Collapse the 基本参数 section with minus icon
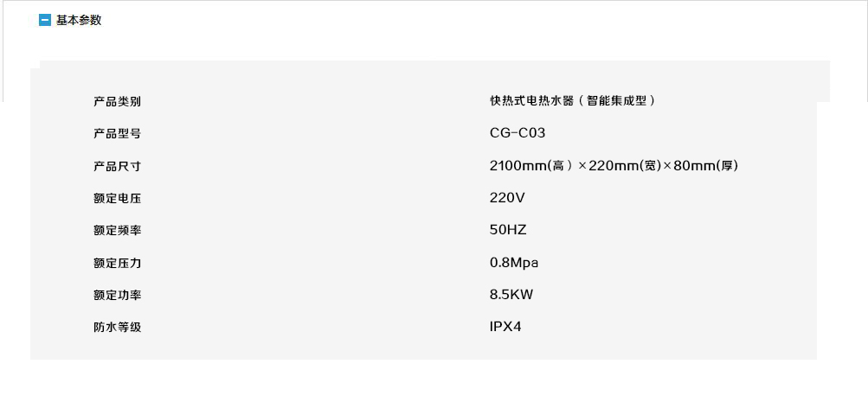 45,20
